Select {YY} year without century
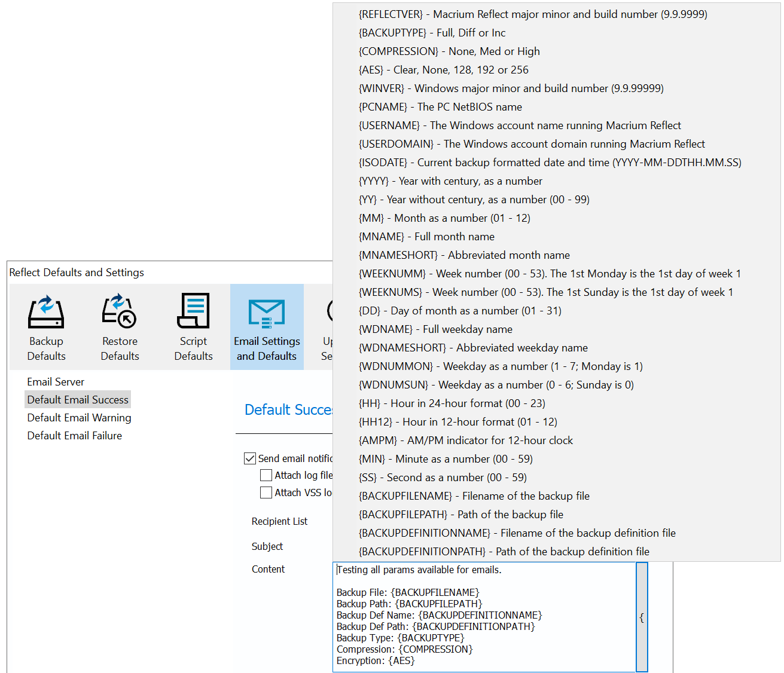 [x=556, y=200]
